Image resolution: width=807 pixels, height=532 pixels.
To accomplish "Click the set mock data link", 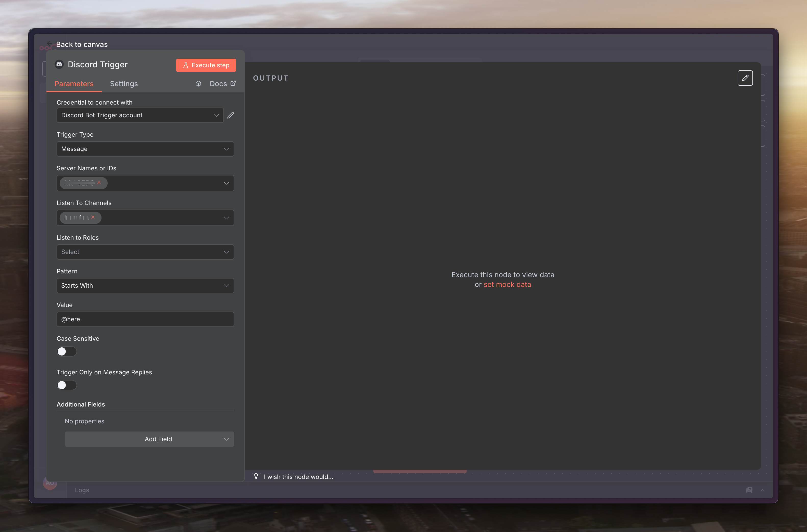I will click(x=507, y=285).
